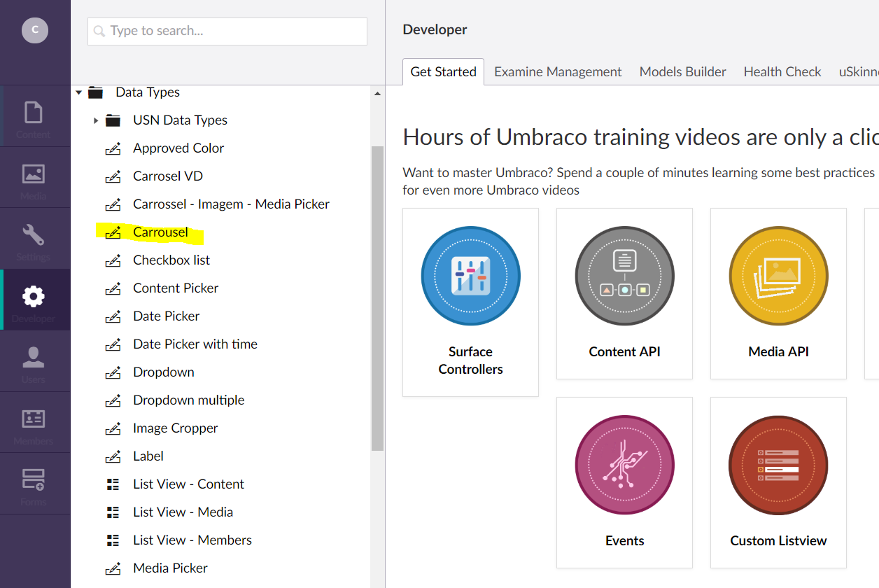Expand the USN Data Types folder
Viewport: 879px width, 588px height.
pyautogui.click(x=96, y=120)
